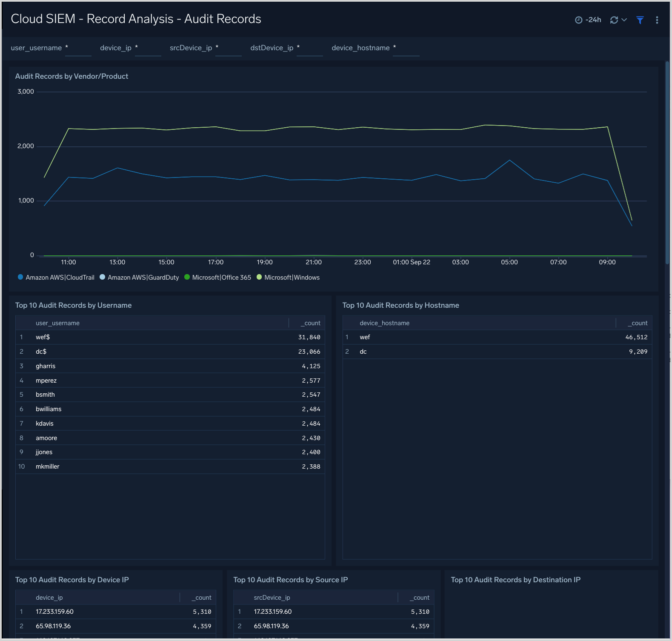Click the Microsoft|Windows legend color dot

pyautogui.click(x=259, y=277)
